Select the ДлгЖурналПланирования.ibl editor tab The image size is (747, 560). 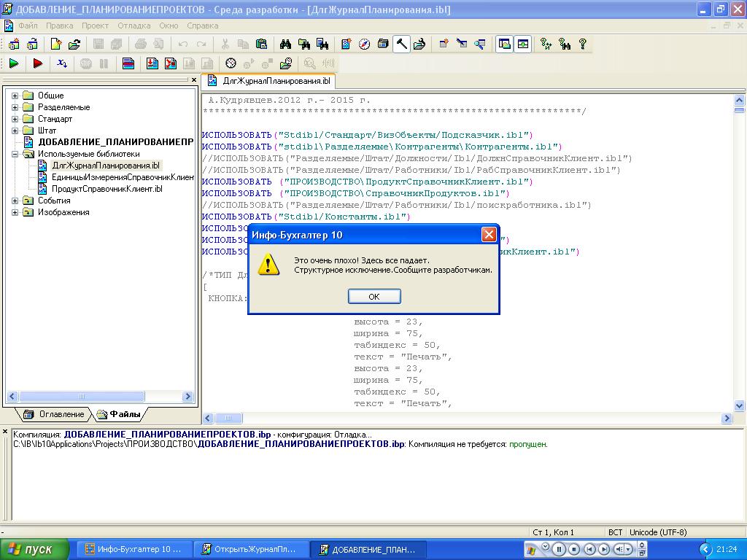[x=270, y=81]
